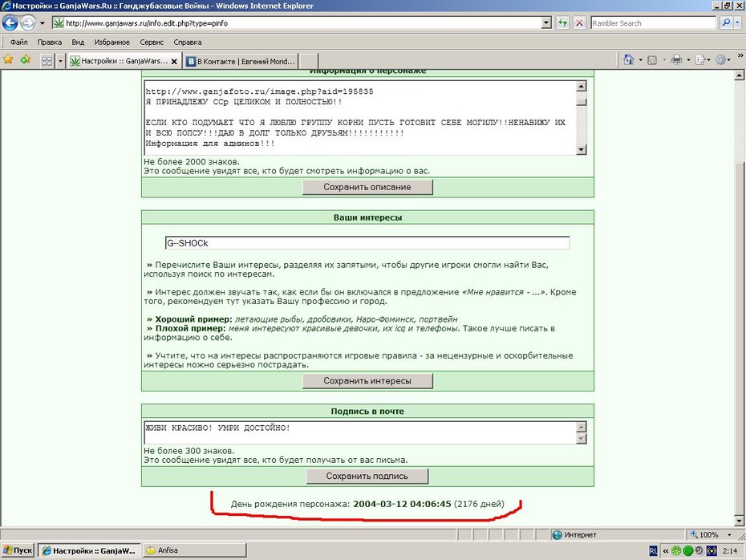Click the green ICQ flower tray icon

point(675,551)
